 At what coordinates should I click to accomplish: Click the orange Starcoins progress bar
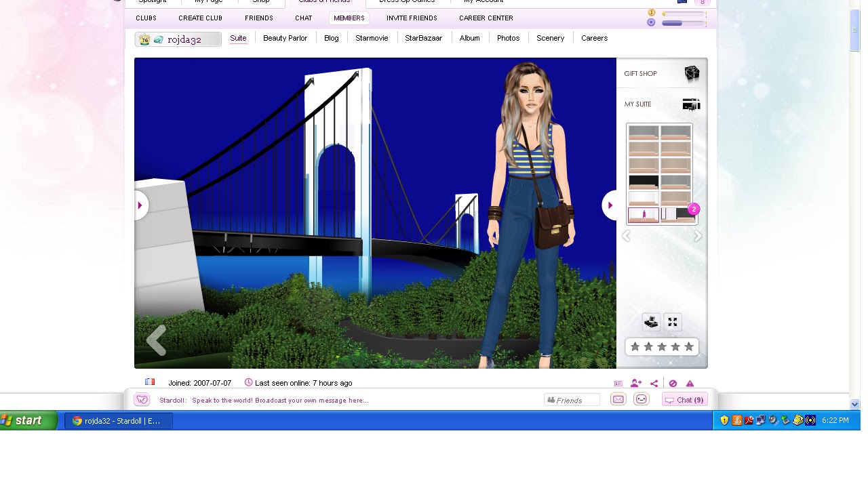tap(684, 14)
